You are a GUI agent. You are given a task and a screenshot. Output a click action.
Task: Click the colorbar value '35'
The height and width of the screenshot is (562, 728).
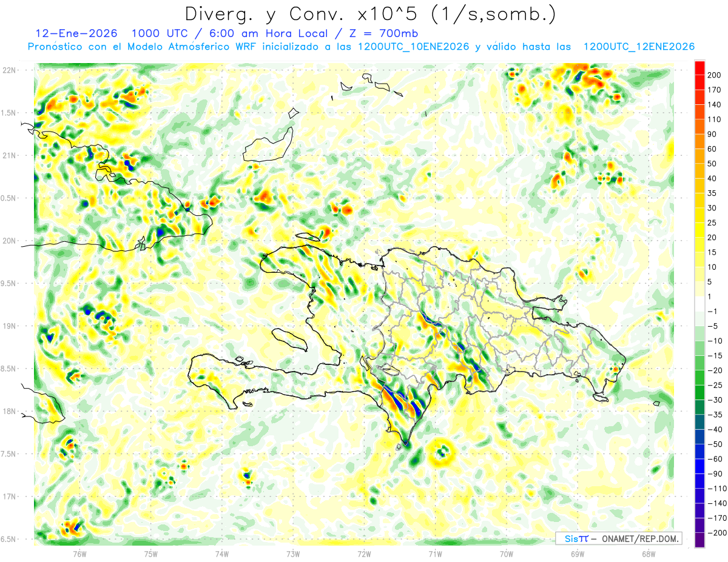click(712, 193)
